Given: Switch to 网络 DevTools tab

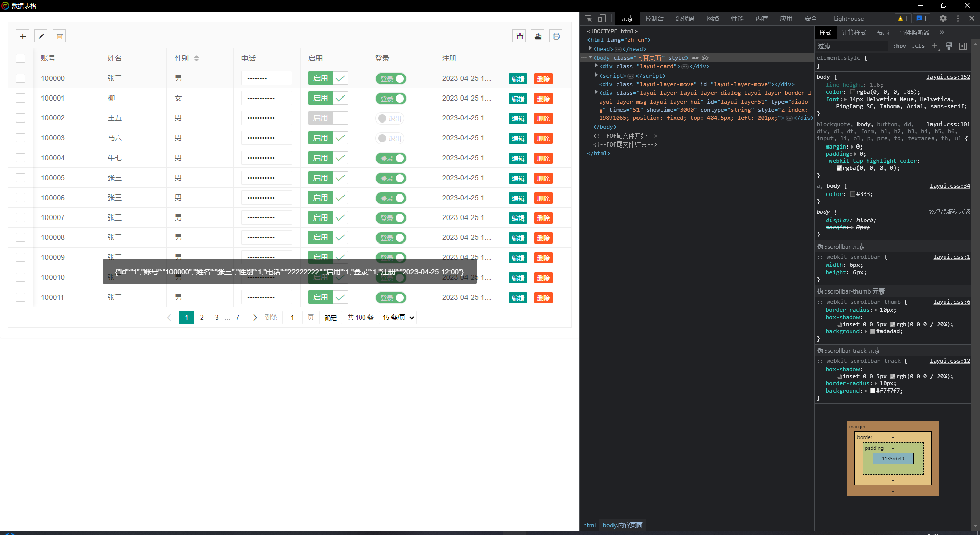Looking at the screenshot, I should (713, 18).
